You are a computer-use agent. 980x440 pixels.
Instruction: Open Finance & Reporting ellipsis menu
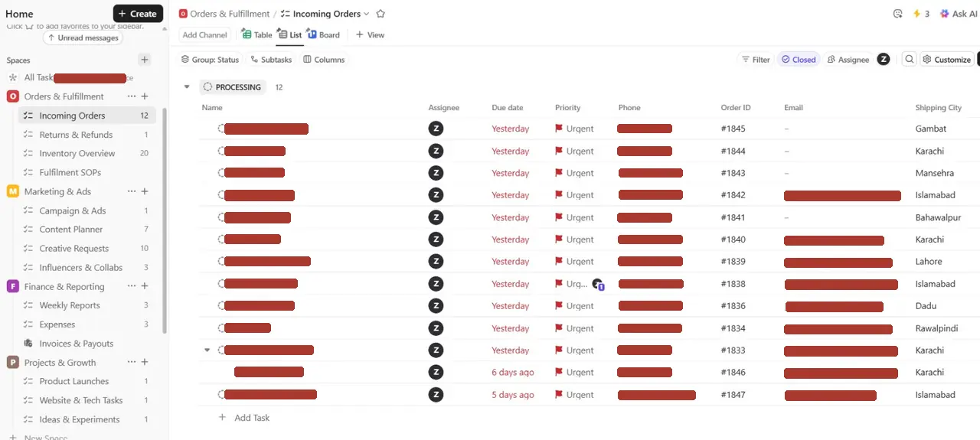click(132, 286)
